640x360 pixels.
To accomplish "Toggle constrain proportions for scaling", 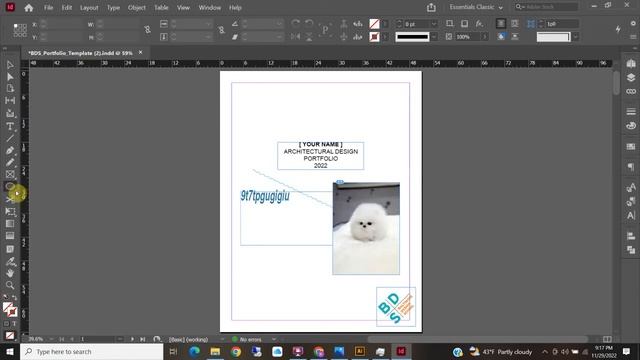I will click(221, 30).
